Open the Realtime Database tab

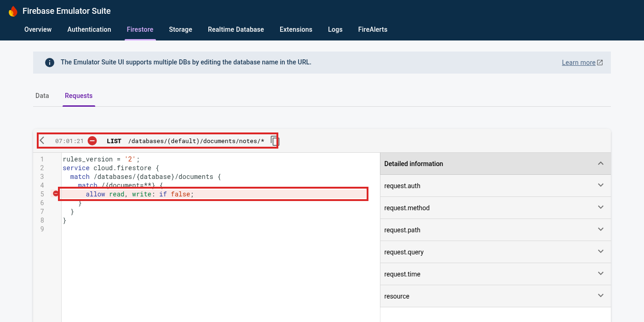point(236,29)
